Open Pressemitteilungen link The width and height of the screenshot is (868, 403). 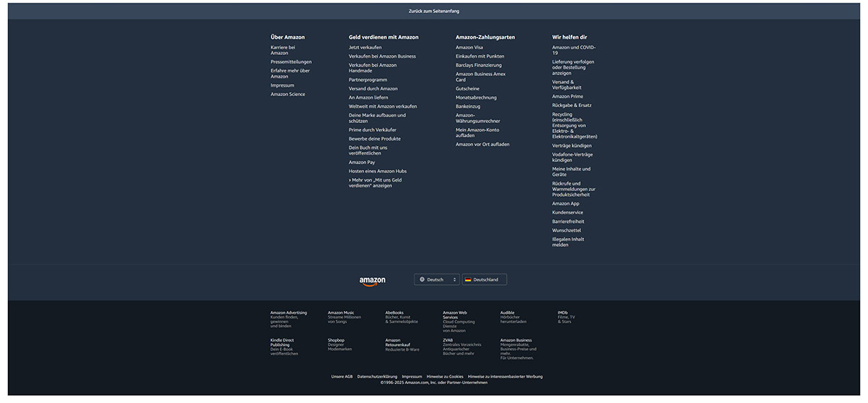click(x=292, y=61)
